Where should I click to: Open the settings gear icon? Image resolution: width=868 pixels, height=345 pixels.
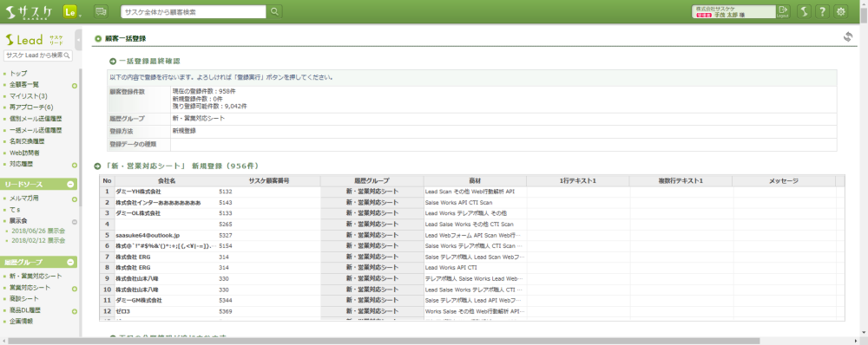click(841, 11)
